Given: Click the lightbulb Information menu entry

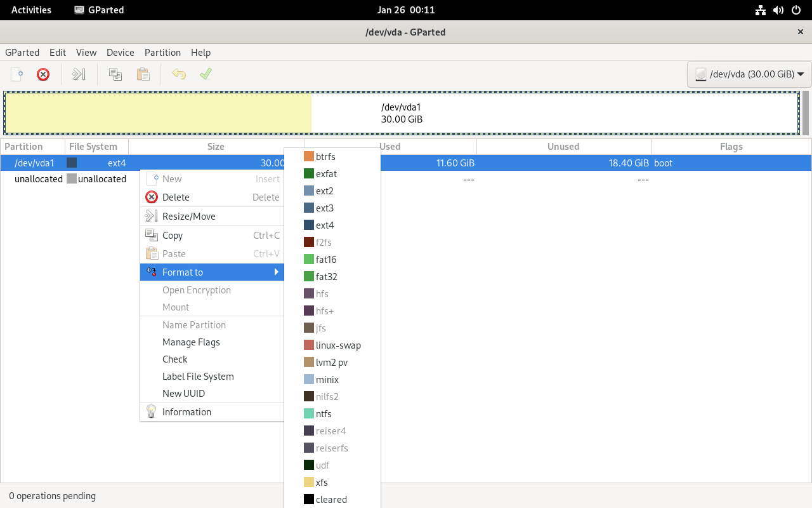Looking at the screenshot, I should 187,411.
